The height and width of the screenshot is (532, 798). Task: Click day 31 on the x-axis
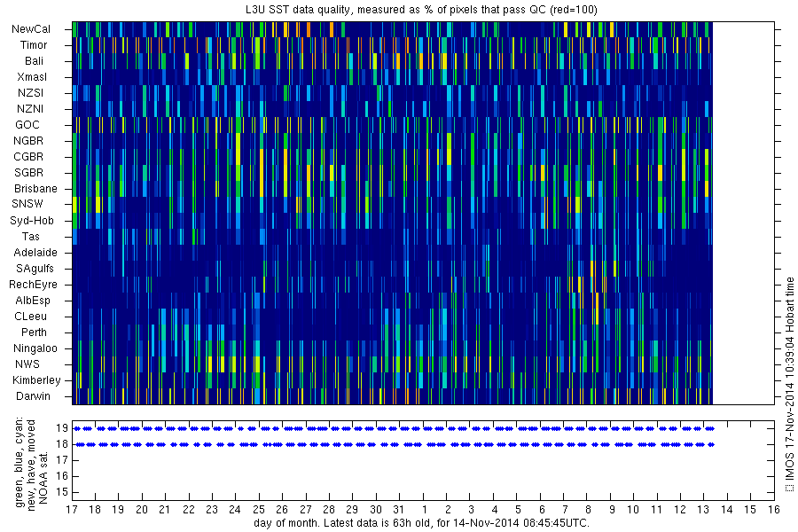(x=398, y=510)
